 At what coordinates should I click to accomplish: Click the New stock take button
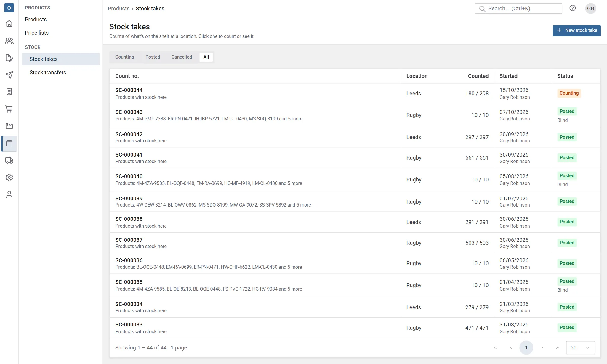point(576,30)
